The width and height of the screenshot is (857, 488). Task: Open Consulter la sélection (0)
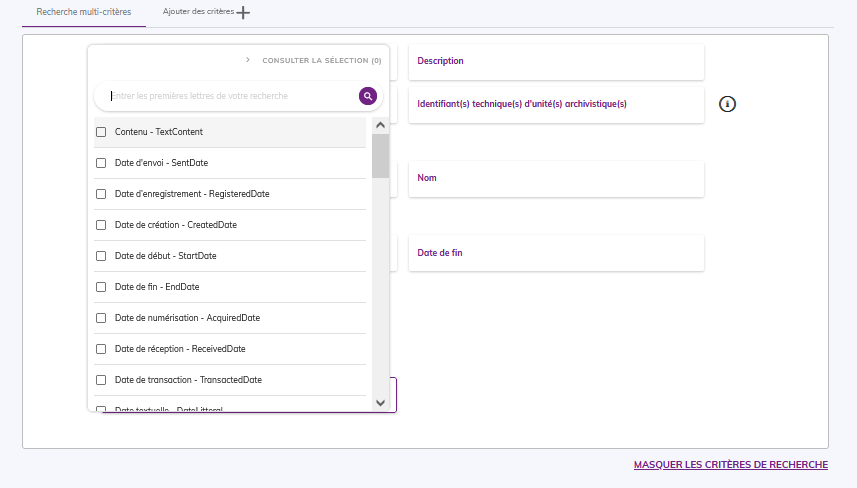(x=321, y=61)
